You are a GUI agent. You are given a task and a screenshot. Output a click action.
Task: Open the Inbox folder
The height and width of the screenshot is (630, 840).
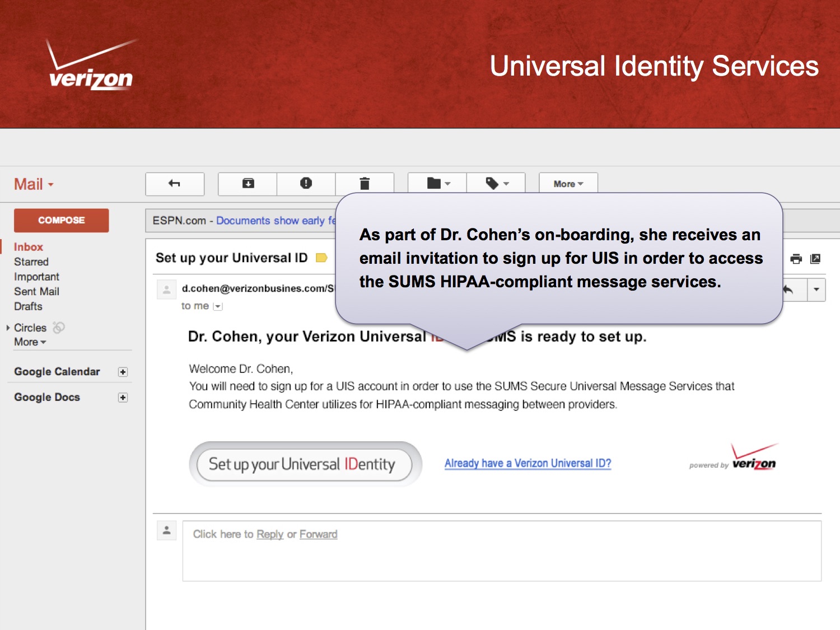[x=29, y=247]
